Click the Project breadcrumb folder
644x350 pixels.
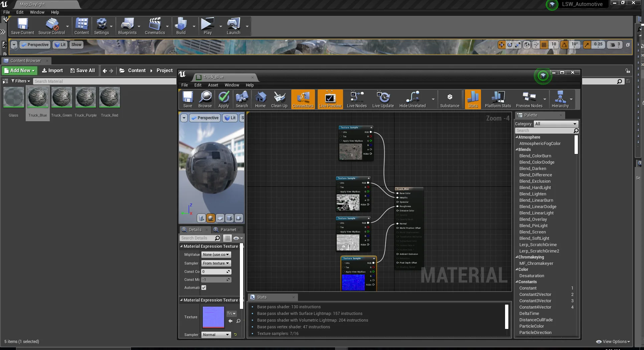pyautogui.click(x=165, y=70)
